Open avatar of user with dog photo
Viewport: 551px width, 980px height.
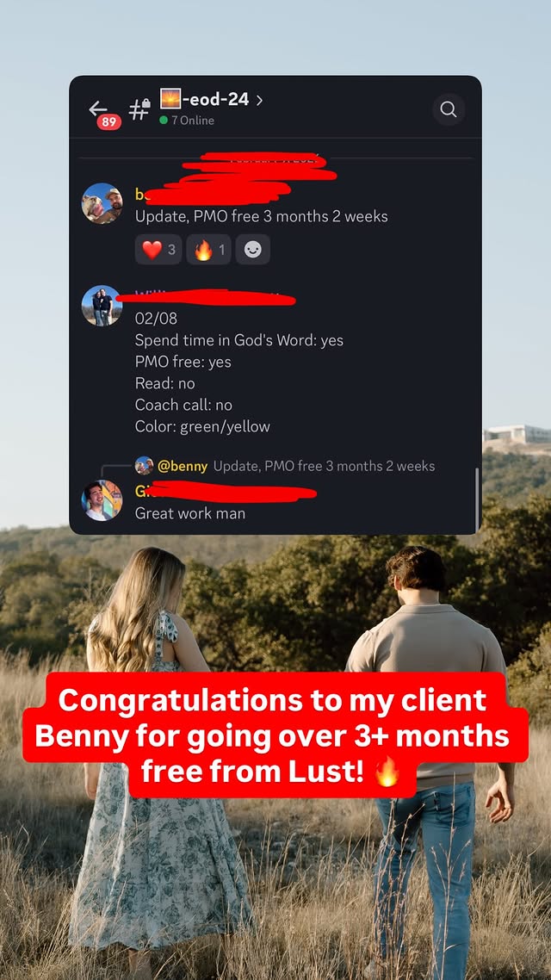point(102,204)
